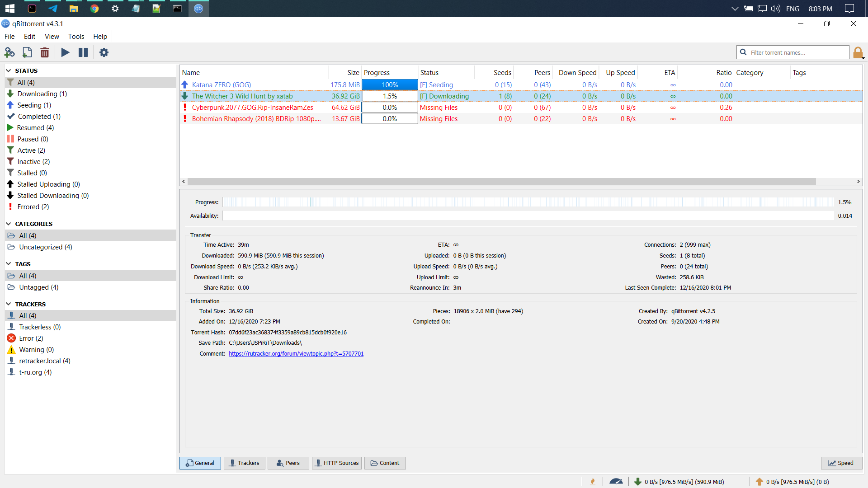Click the pieces progress bar in General tab
The height and width of the screenshot is (488, 868).
coord(528,202)
